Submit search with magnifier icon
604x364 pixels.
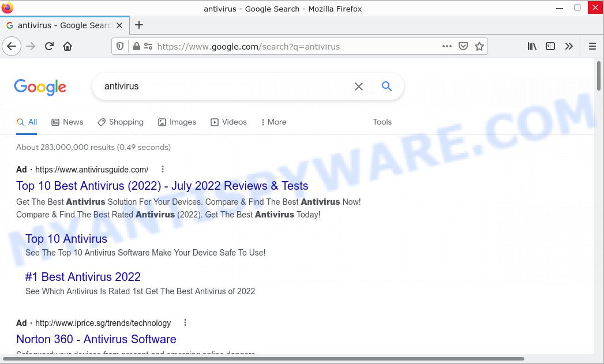[x=387, y=87]
